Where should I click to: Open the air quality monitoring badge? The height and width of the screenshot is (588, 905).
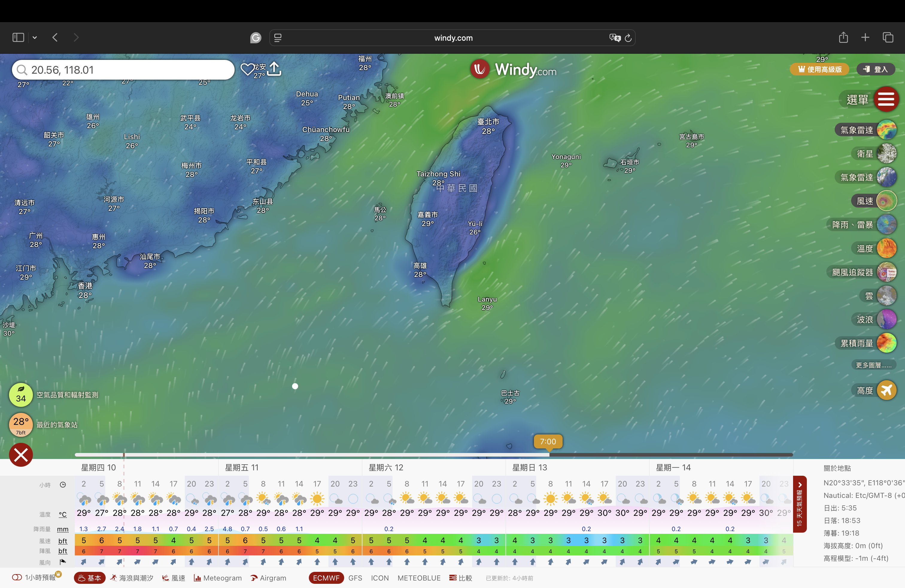coord(21,394)
